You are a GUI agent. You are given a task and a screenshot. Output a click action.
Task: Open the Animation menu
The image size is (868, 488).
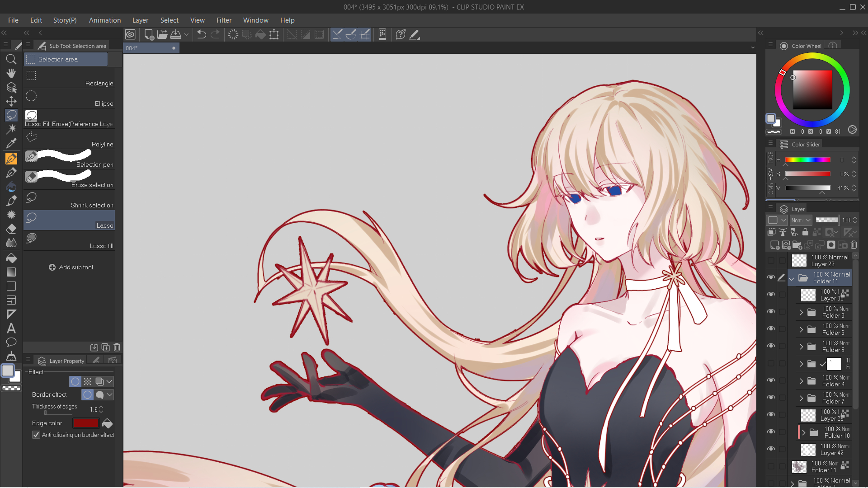pyautogui.click(x=104, y=20)
